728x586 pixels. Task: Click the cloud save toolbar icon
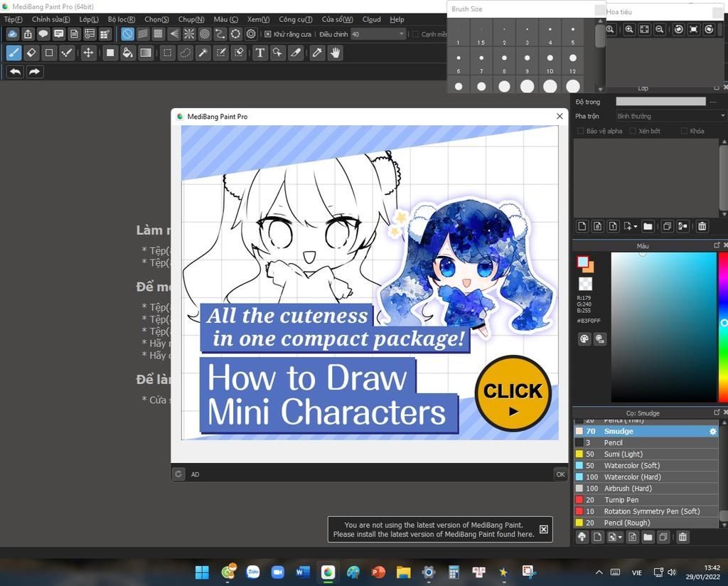(13, 34)
